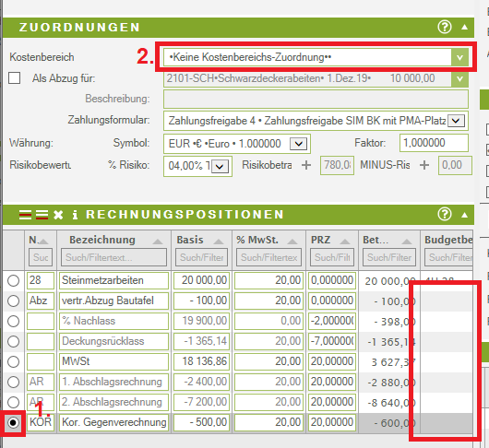Click the second lined rows toolbar icon
The width and height of the screenshot is (489, 448).
(x=42, y=215)
